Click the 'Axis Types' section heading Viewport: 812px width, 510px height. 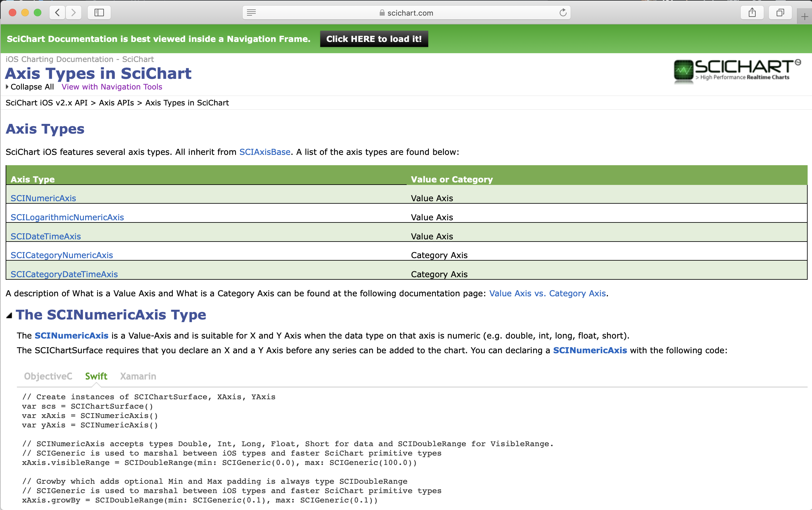(45, 129)
